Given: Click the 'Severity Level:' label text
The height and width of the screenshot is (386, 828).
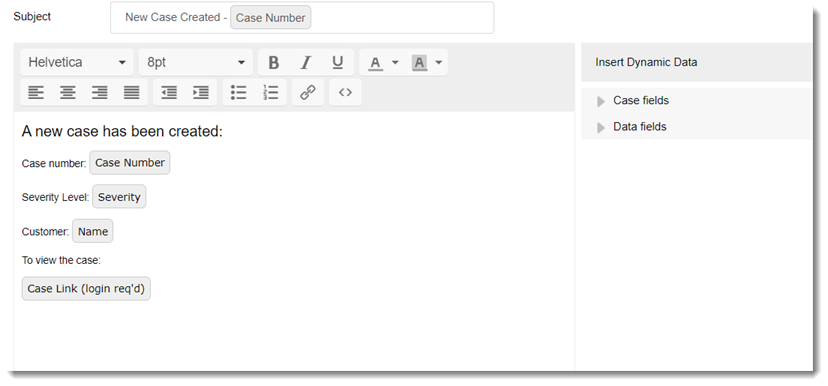Looking at the screenshot, I should (x=55, y=197).
